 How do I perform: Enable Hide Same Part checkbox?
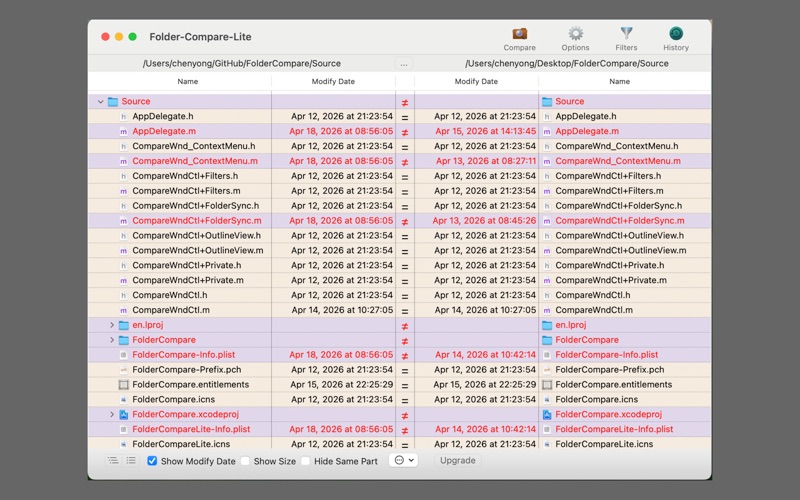[x=306, y=461]
